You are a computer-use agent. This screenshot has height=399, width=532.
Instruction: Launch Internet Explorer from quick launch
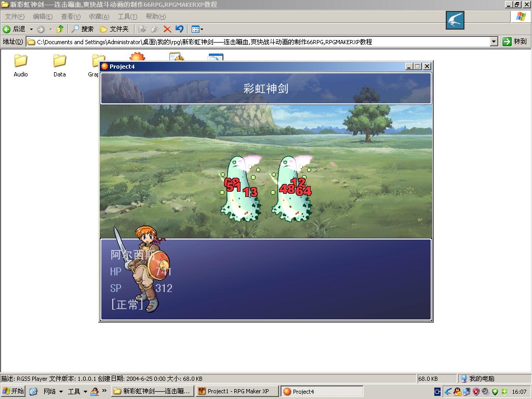tap(33, 392)
